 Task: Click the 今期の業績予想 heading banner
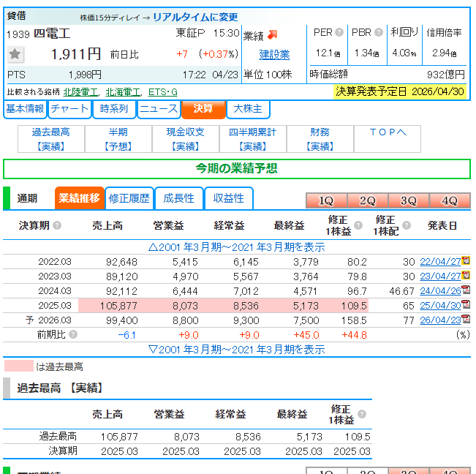pos(236,169)
